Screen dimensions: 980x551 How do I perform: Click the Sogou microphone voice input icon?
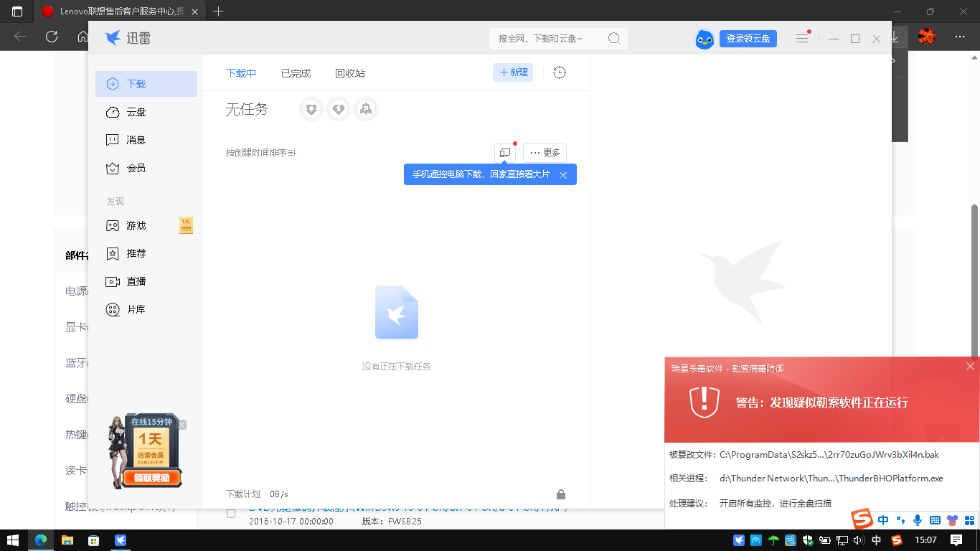tap(918, 520)
